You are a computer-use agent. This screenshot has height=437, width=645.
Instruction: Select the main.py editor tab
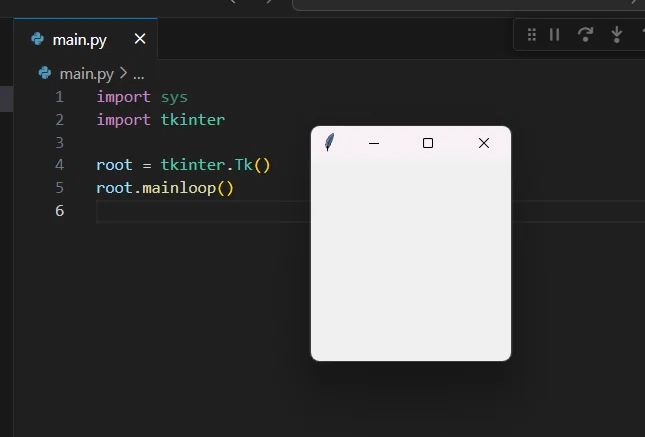coord(86,39)
